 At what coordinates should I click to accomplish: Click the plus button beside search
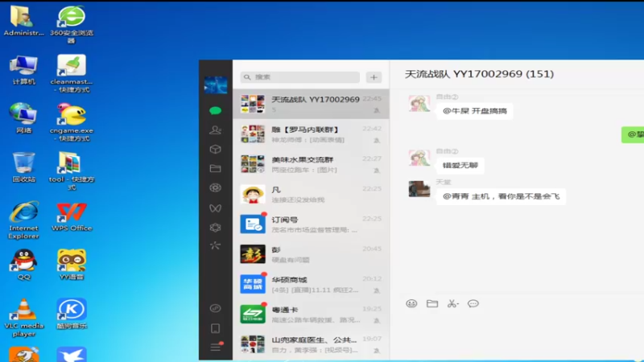click(374, 77)
